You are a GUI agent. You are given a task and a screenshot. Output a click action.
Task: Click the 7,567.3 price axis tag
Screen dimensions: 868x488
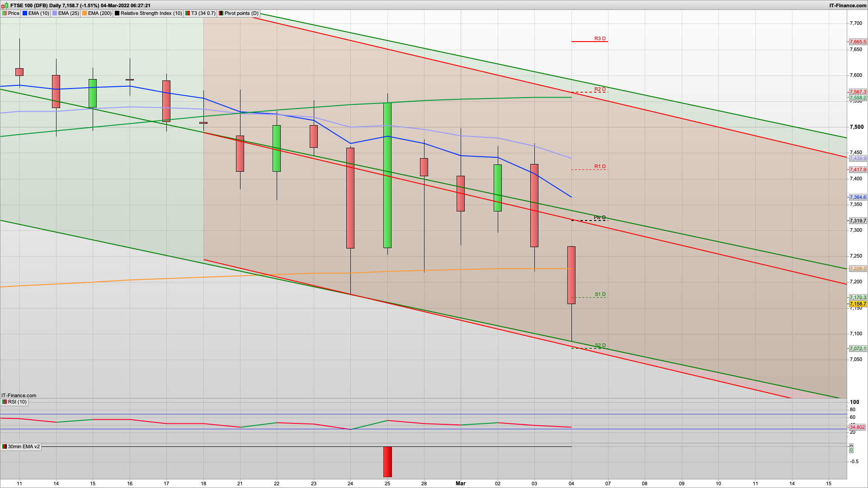(858, 92)
